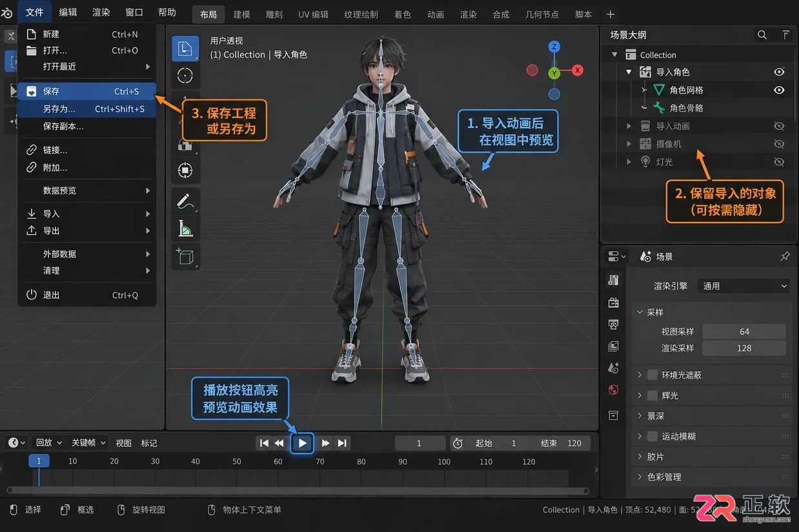Open the 关键帧 dropdown in timeline
Image resolution: width=799 pixels, height=532 pixels.
click(x=88, y=442)
